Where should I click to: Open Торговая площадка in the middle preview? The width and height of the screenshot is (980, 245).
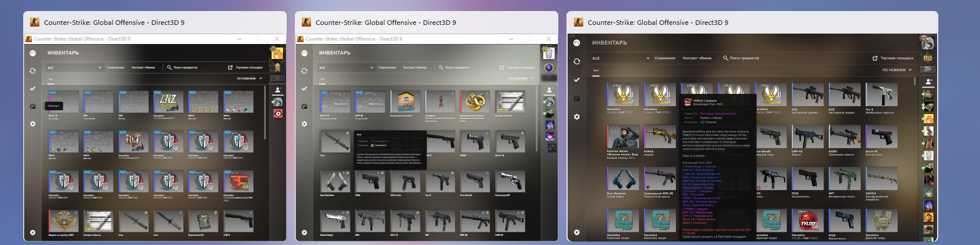click(517, 68)
